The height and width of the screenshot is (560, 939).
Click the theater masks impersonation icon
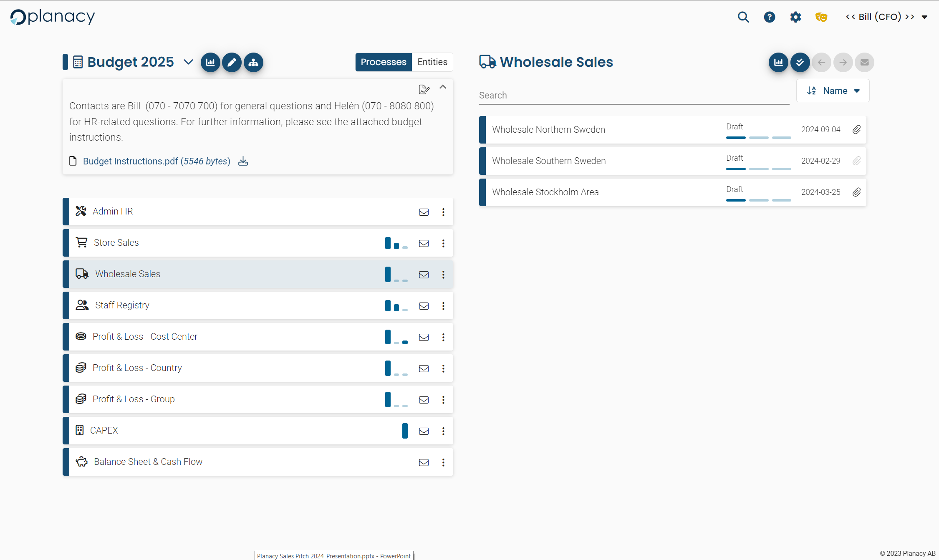click(821, 17)
